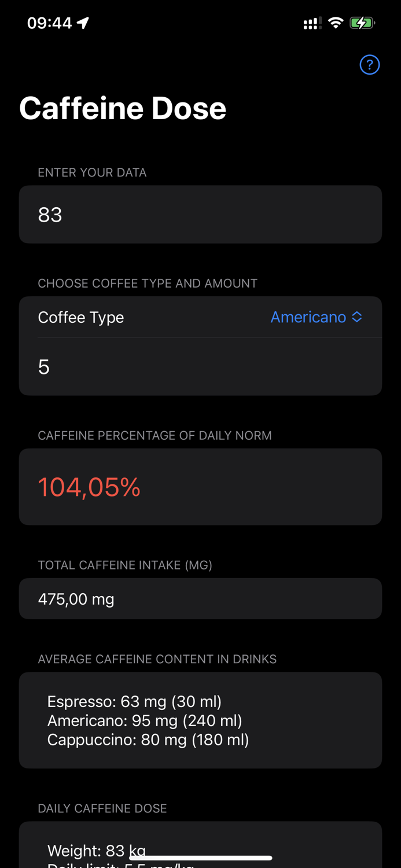The width and height of the screenshot is (401, 868).
Task: Tap the blue question mark in its circle
Action: click(x=369, y=64)
